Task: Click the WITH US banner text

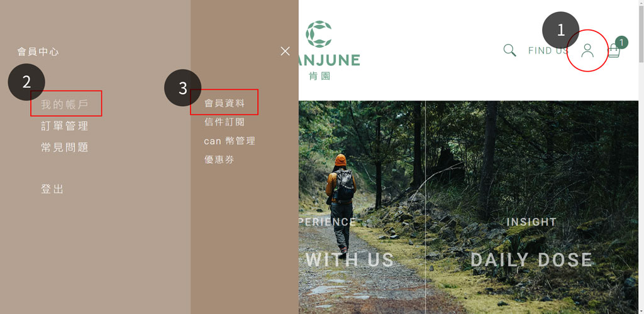Action: [x=350, y=260]
